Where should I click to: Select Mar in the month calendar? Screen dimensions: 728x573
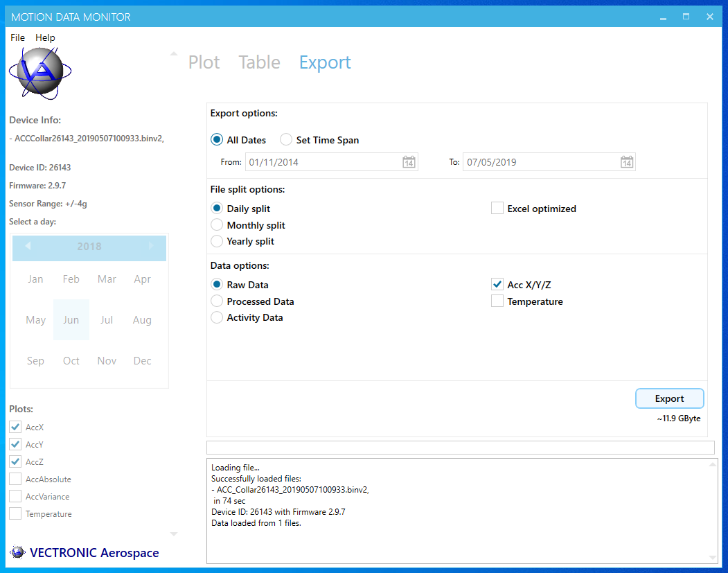(x=107, y=279)
